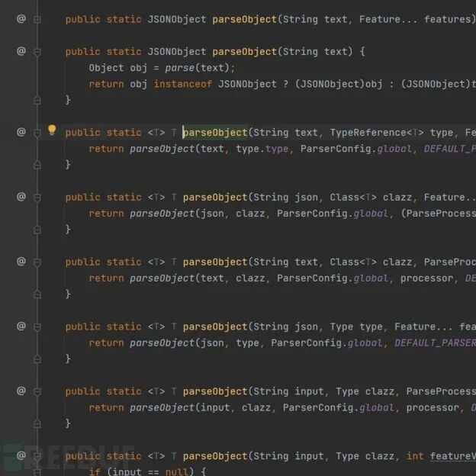Click the 'instanceof' keyword
The height and width of the screenshot is (476, 476).
[183, 84]
